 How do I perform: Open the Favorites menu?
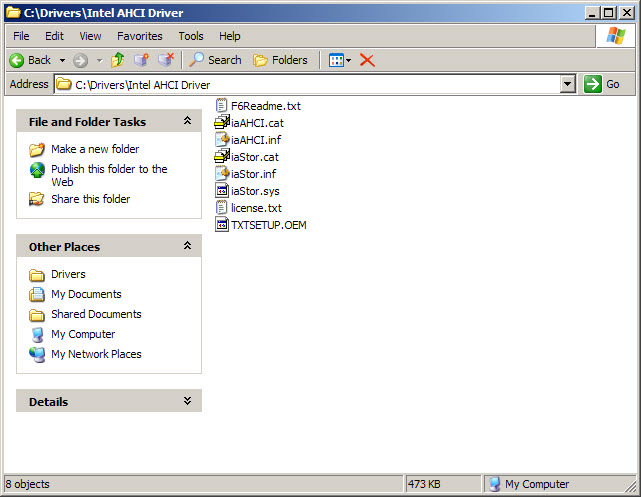(x=139, y=36)
